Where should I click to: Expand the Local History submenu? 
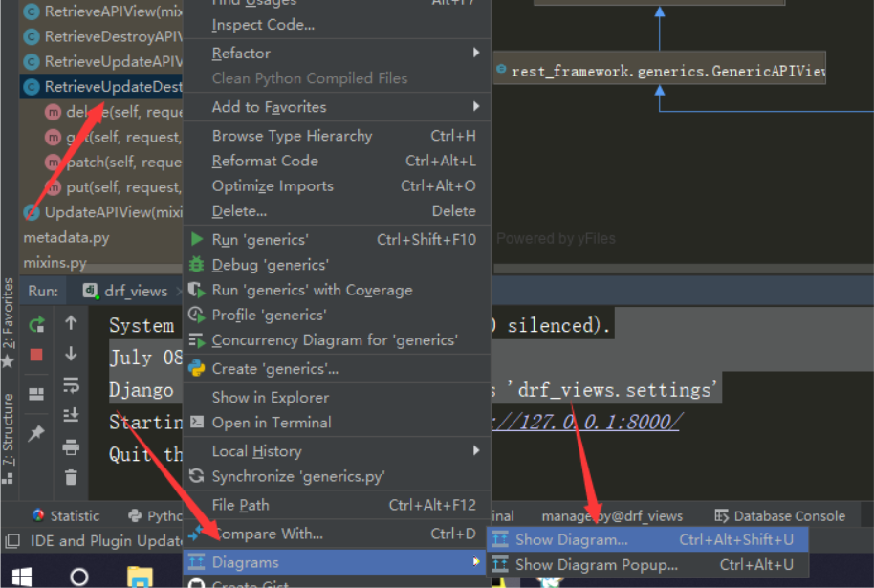(337, 451)
